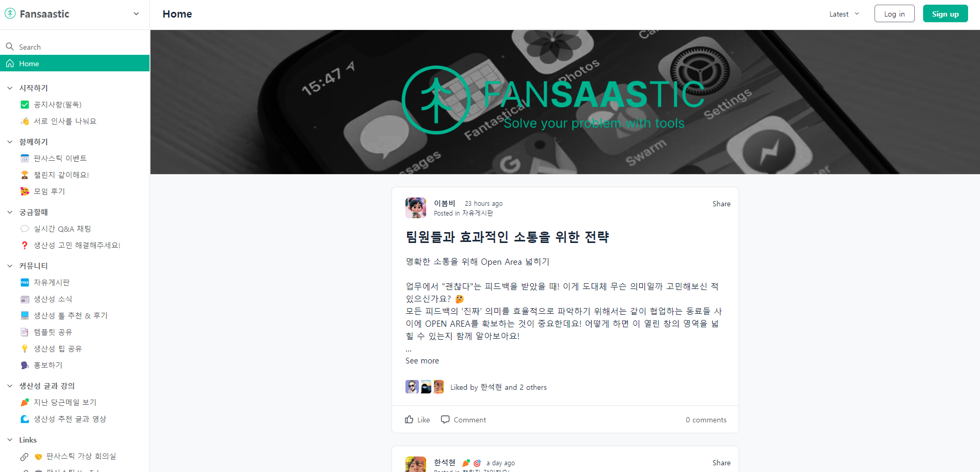Open 자유게시판 in the sidebar

coord(52,282)
